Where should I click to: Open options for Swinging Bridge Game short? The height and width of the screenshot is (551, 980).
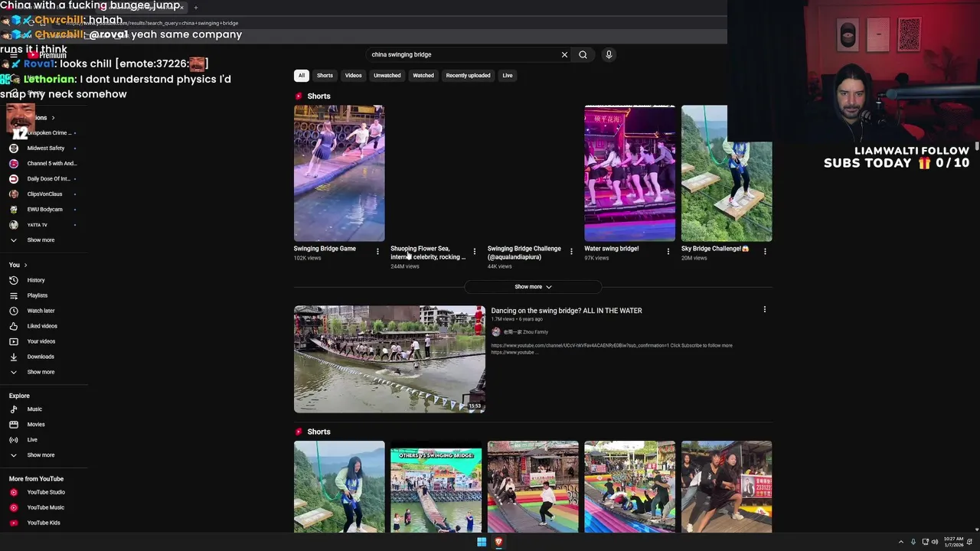[x=377, y=251]
